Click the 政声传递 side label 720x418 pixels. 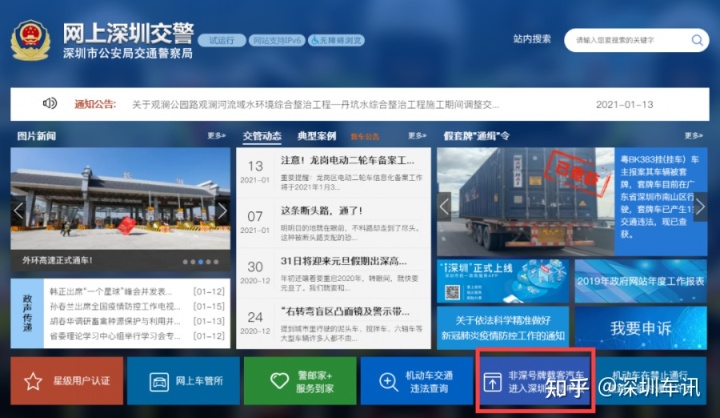click(27, 313)
